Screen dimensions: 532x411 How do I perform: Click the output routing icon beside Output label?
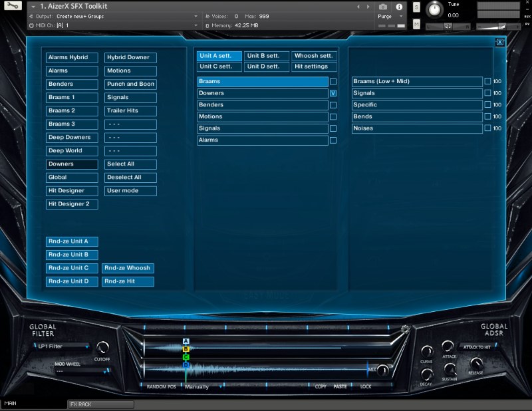[x=31, y=17]
